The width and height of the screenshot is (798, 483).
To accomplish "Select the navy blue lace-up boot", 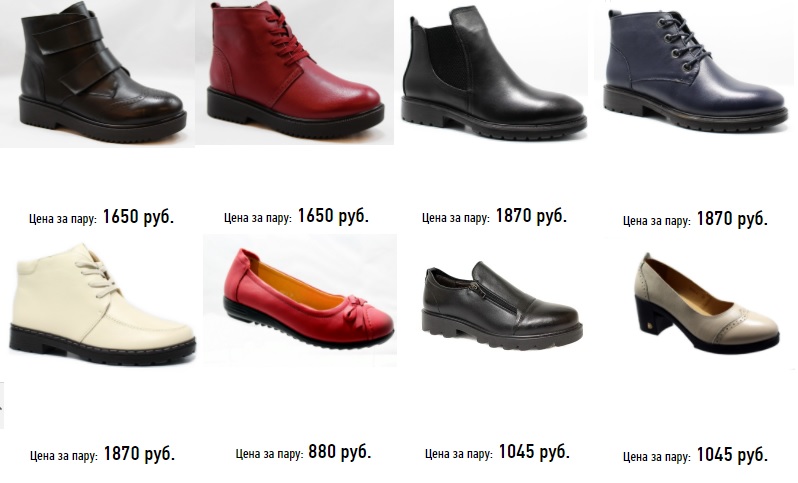I will [x=695, y=69].
